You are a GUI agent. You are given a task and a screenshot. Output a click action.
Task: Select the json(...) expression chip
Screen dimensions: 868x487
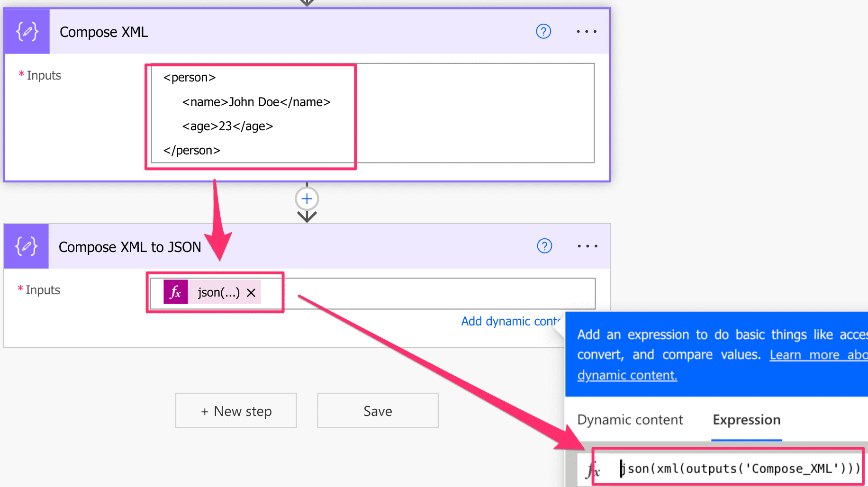tap(218, 292)
